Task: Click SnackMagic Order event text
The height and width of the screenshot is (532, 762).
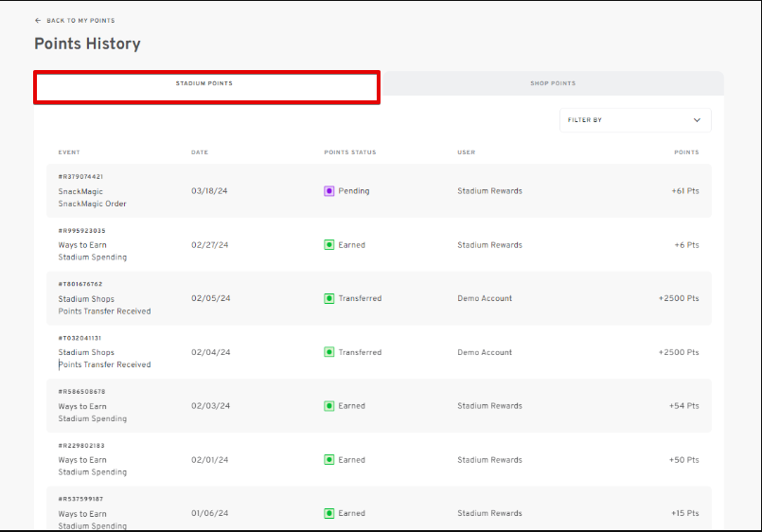Action: pyautogui.click(x=93, y=204)
